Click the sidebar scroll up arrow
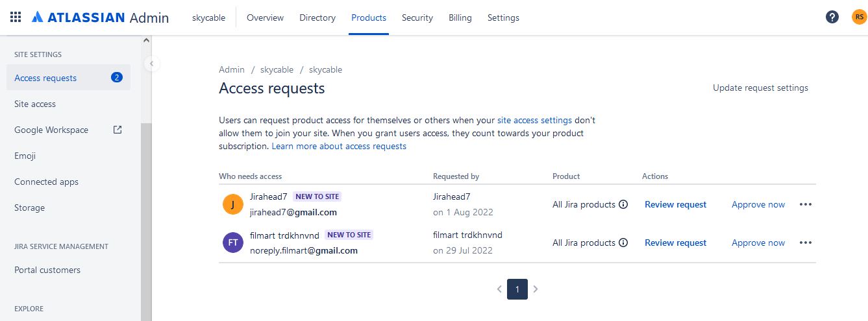 [x=146, y=40]
